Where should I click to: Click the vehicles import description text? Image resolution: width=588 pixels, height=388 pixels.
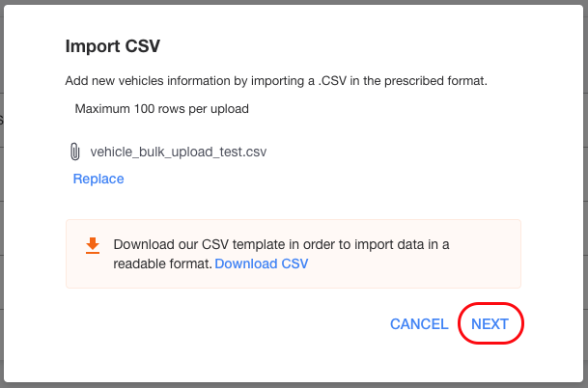click(276, 81)
